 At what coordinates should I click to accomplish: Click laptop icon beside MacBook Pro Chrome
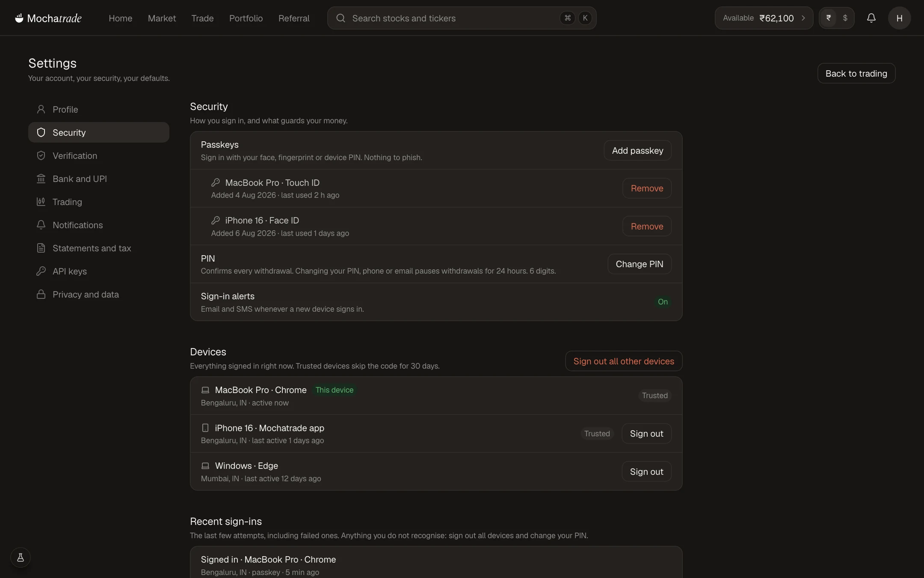pos(205,390)
